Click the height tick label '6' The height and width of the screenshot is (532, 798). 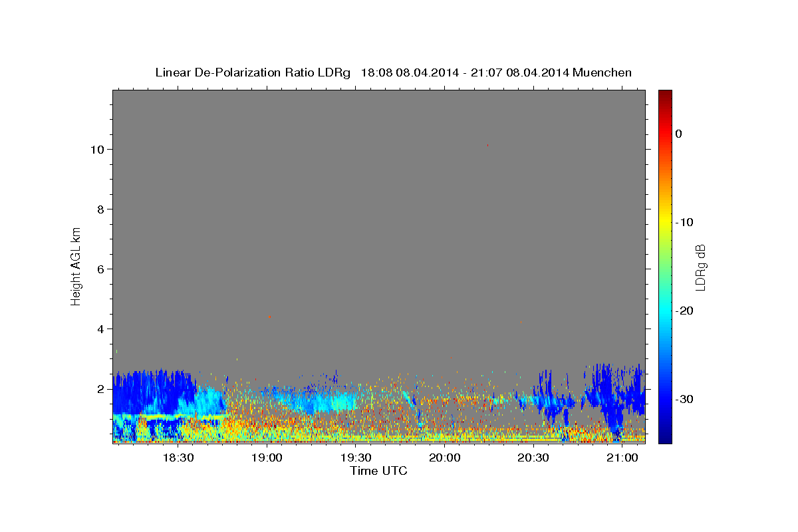click(x=101, y=269)
